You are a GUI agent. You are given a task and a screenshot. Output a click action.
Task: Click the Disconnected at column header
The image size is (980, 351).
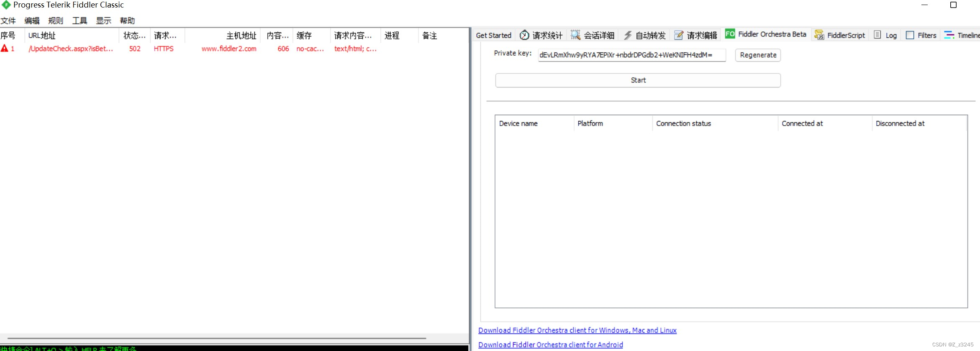tap(919, 124)
